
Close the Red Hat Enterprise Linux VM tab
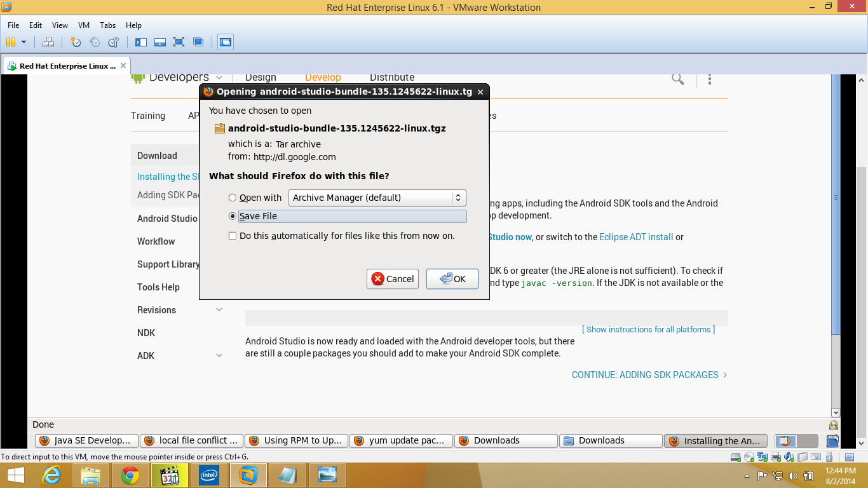(123, 65)
